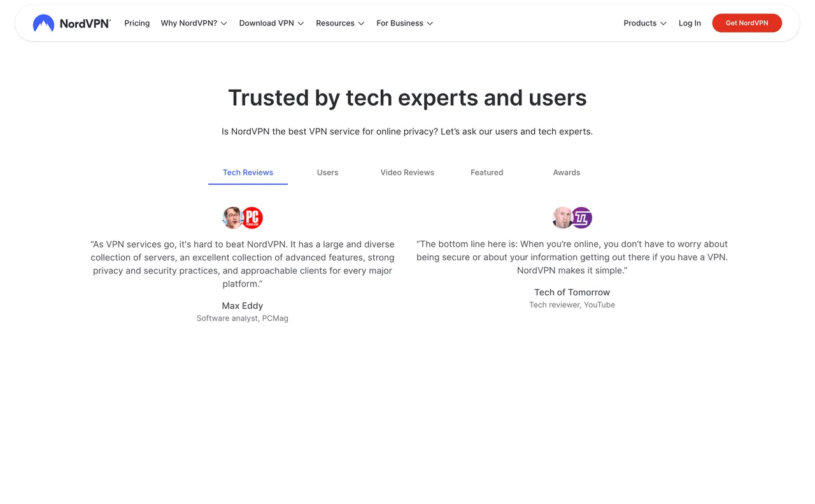
Task: Click Tech of Tomorrow's avatar photo
Action: click(x=562, y=218)
